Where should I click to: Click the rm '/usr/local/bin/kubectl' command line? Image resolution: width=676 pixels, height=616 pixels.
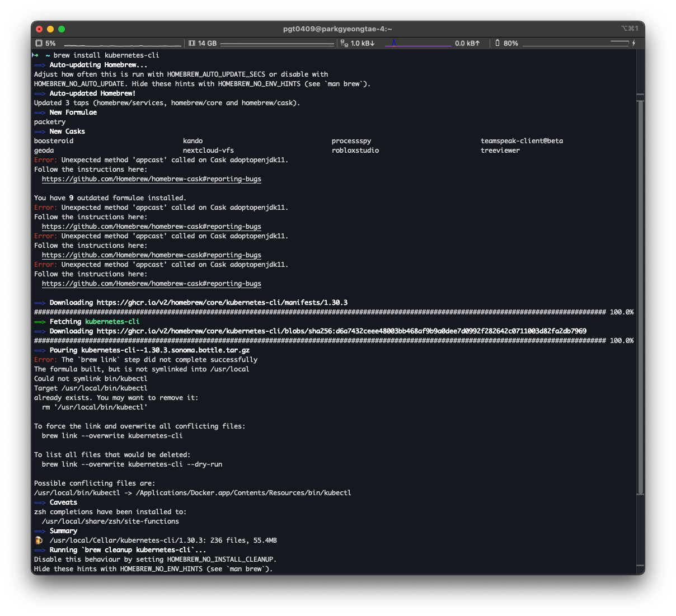coord(95,407)
